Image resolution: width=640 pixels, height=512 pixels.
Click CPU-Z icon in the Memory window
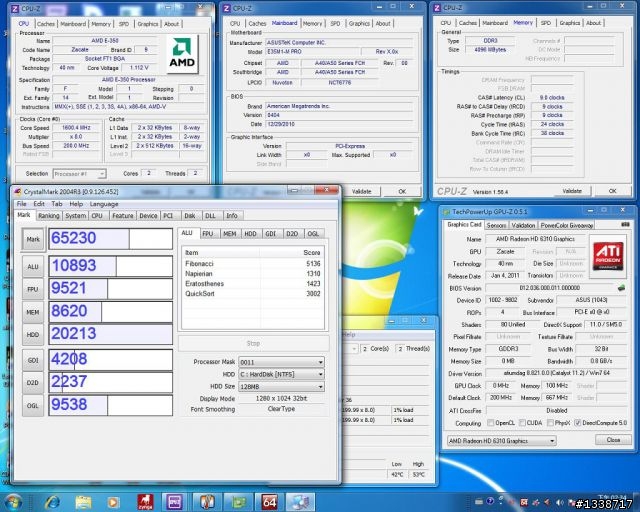[437, 8]
